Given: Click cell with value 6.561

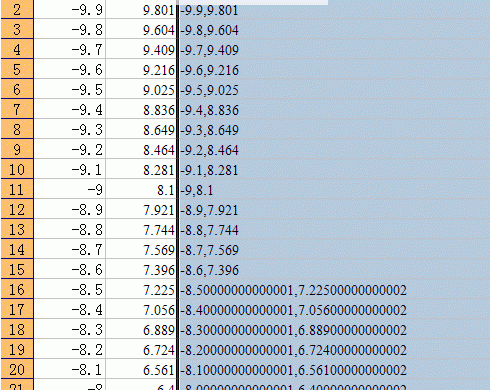Looking at the screenshot, I should coord(141,369).
